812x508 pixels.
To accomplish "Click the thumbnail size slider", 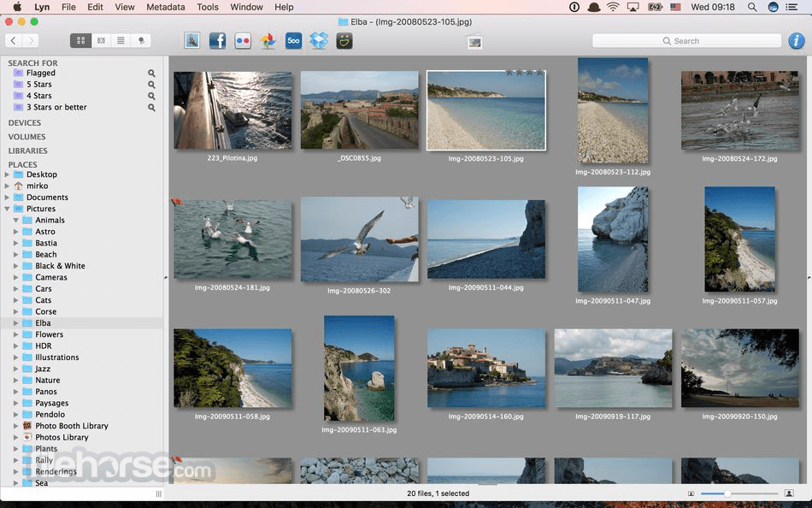I will pos(727,493).
